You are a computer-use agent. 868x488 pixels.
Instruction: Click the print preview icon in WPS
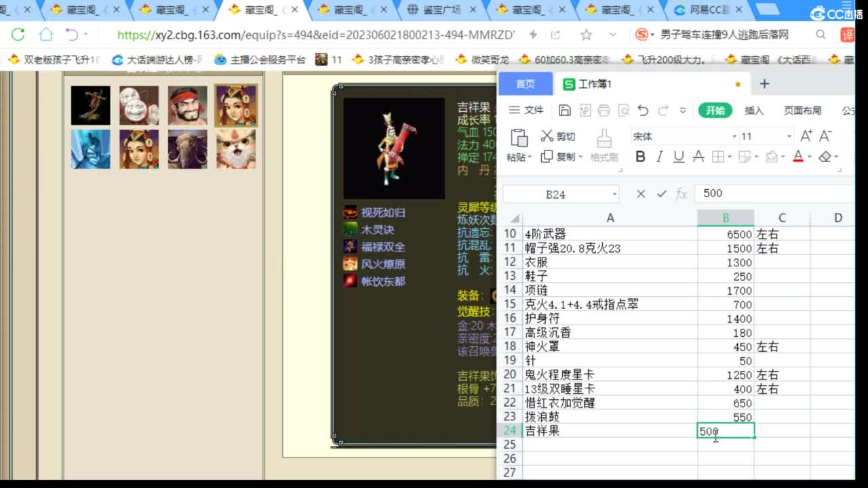(623, 110)
